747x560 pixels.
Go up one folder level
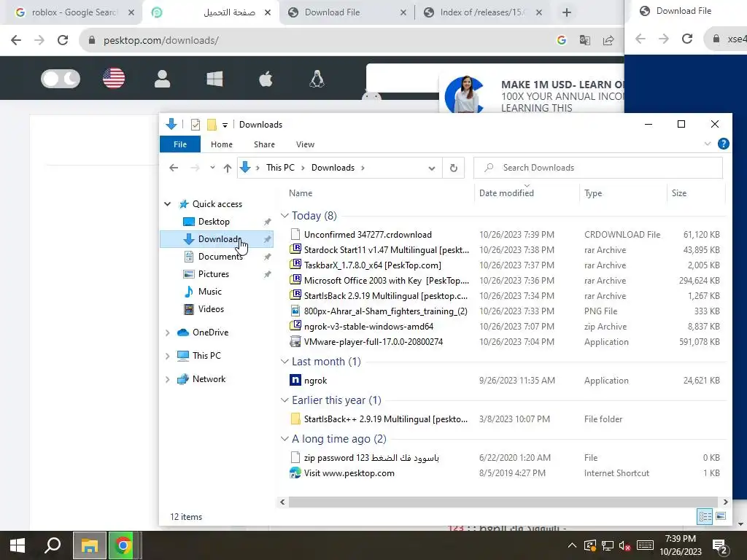point(228,168)
